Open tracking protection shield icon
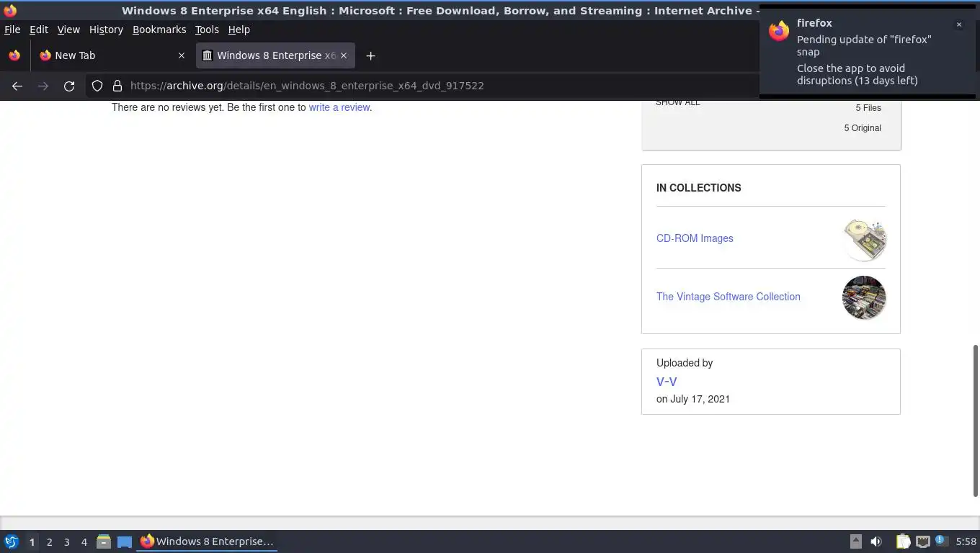The width and height of the screenshot is (980, 553). click(97, 86)
